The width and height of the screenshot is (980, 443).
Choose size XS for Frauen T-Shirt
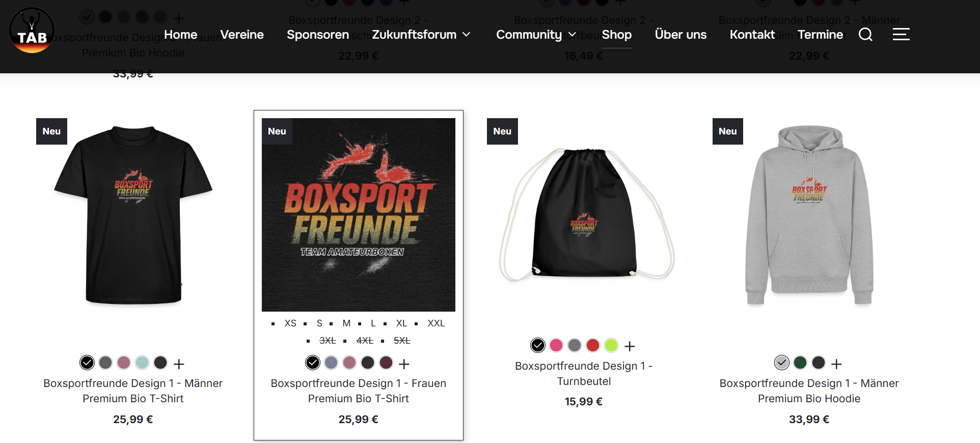[290, 323]
